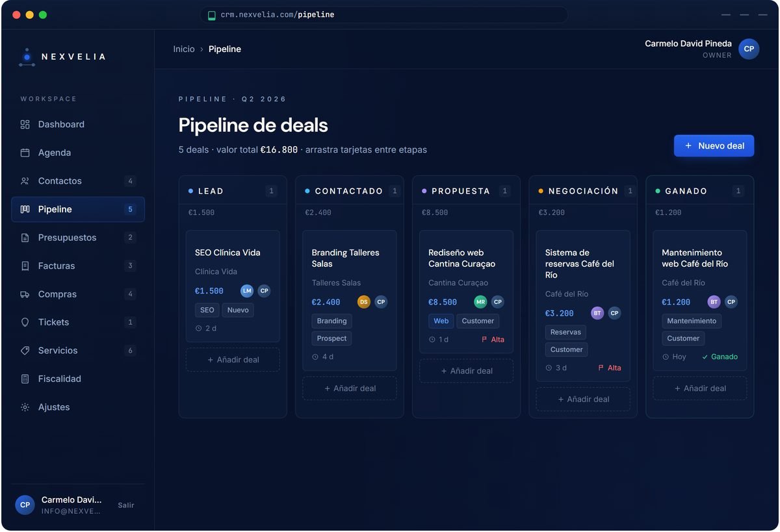The height and width of the screenshot is (532, 780).
Task: Add a deal in the Contactado column
Action: [350, 388]
